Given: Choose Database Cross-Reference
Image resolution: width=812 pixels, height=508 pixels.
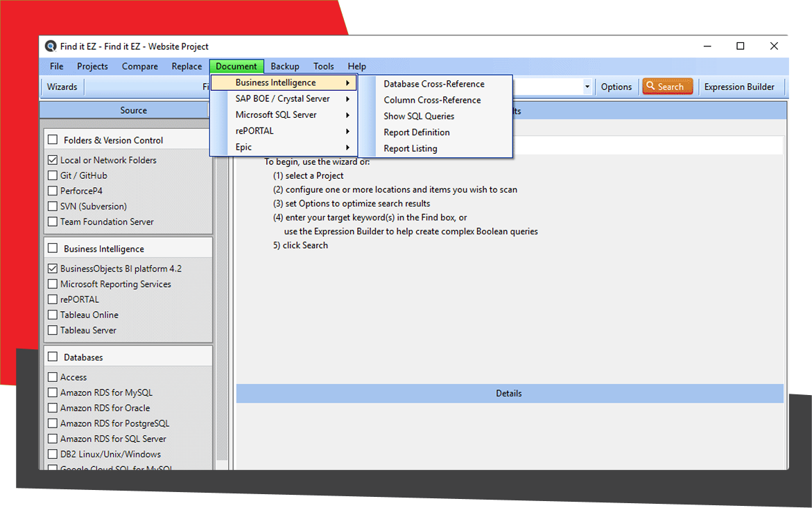Looking at the screenshot, I should click(x=435, y=84).
